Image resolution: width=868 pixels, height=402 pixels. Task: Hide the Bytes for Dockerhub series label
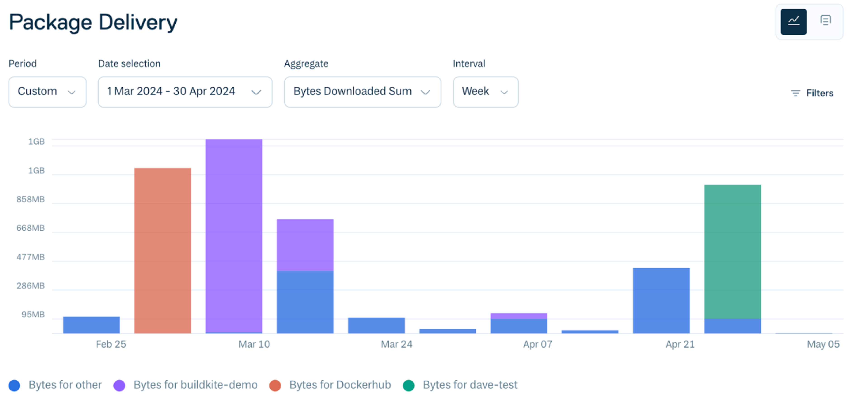[x=340, y=385]
